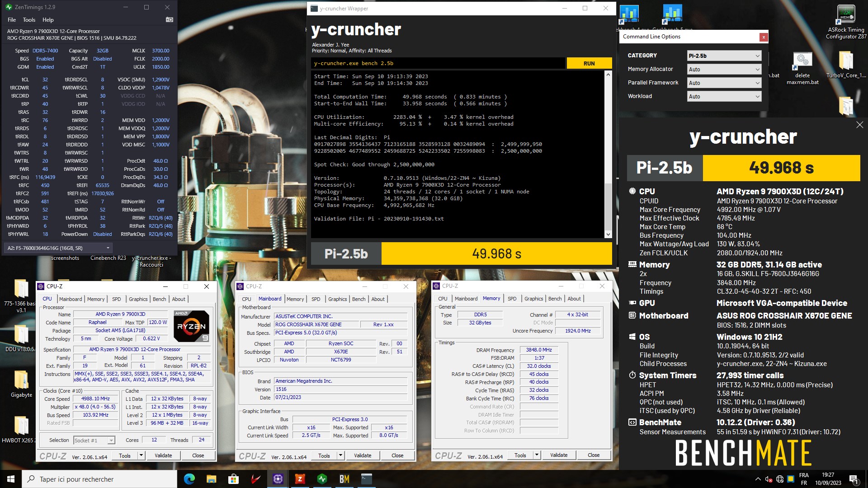Click Close button in Memory CPU-Z window
The height and width of the screenshot is (488, 868).
(x=594, y=455)
